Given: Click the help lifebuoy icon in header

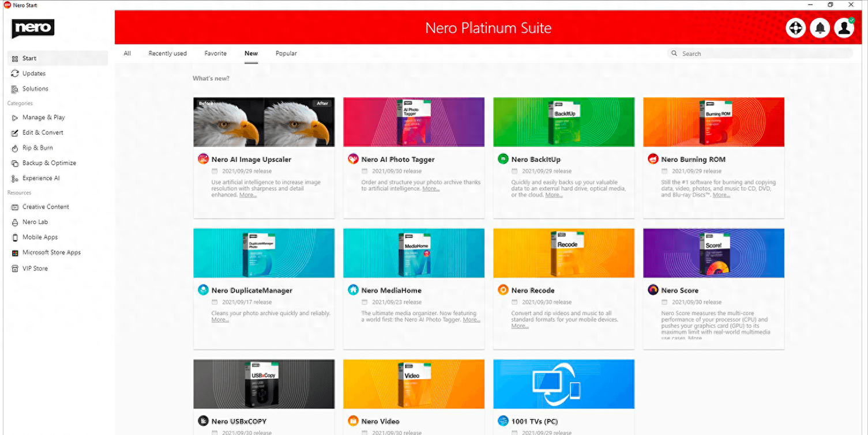Looking at the screenshot, I should coord(795,28).
